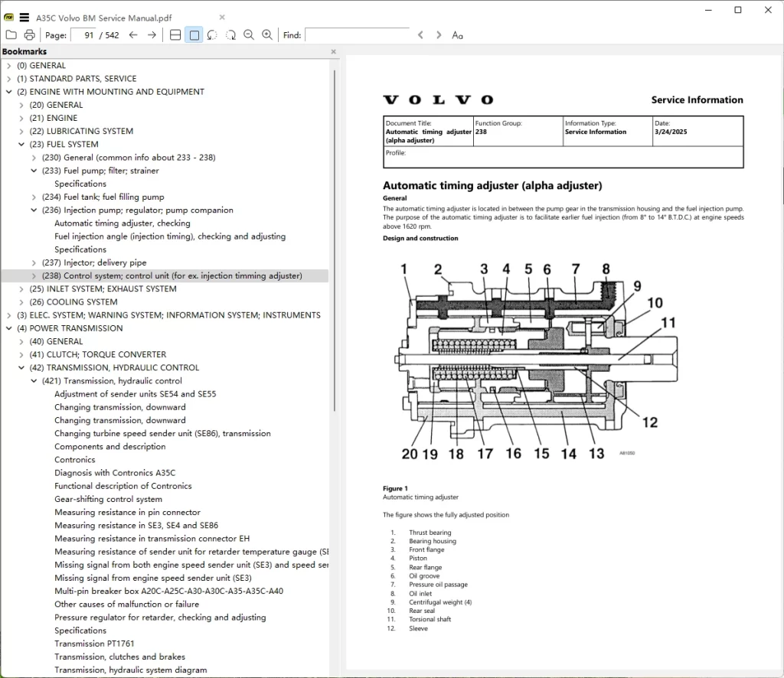Open Multi-pin breaker box bookmark

pyautogui.click(x=169, y=591)
